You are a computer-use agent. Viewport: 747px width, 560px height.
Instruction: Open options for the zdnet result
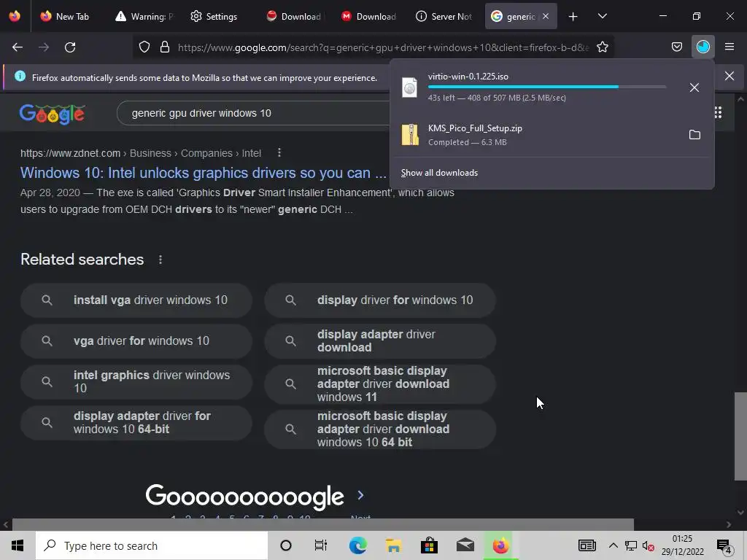279,153
